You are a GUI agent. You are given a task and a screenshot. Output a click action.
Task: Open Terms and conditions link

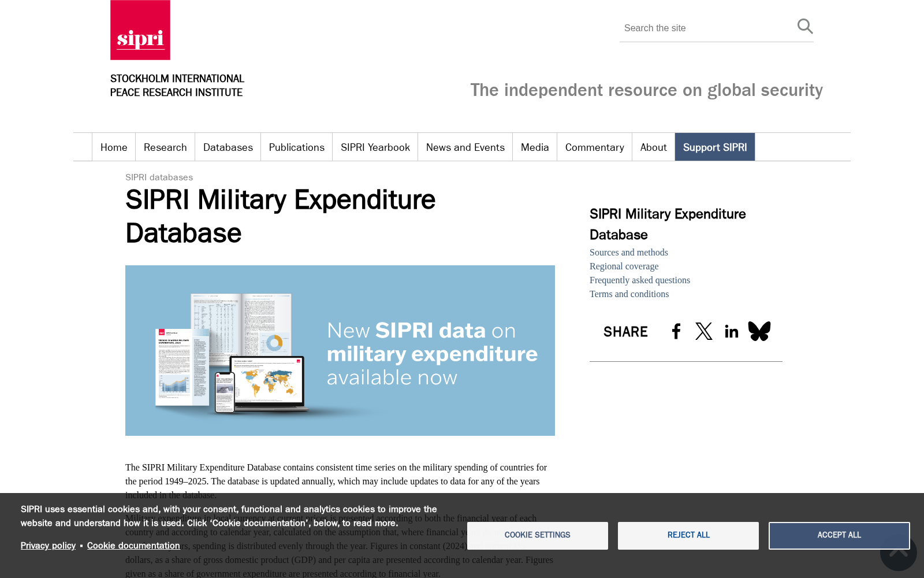pos(629,294)
